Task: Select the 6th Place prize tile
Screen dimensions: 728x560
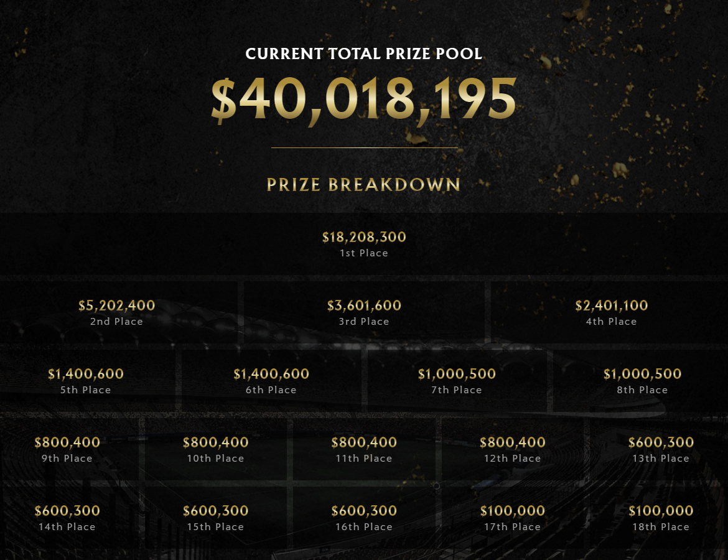Action: click(x=271, y=381)
